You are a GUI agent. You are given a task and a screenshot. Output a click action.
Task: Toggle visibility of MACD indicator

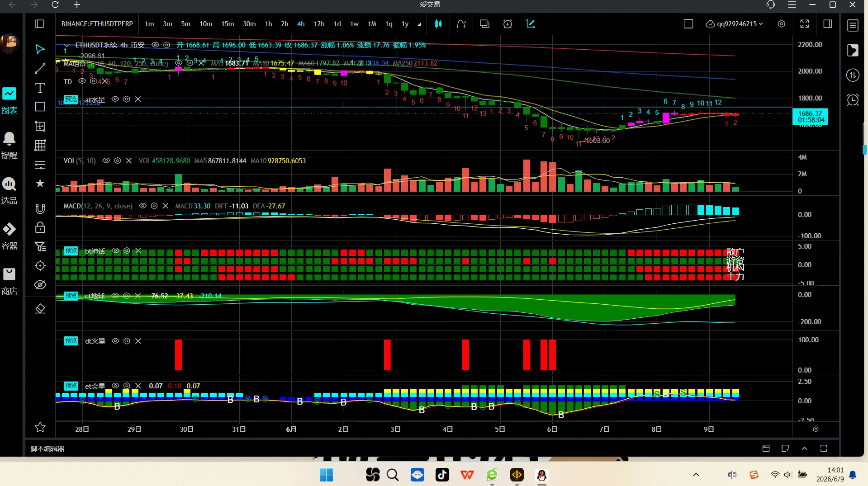point(143,206)
